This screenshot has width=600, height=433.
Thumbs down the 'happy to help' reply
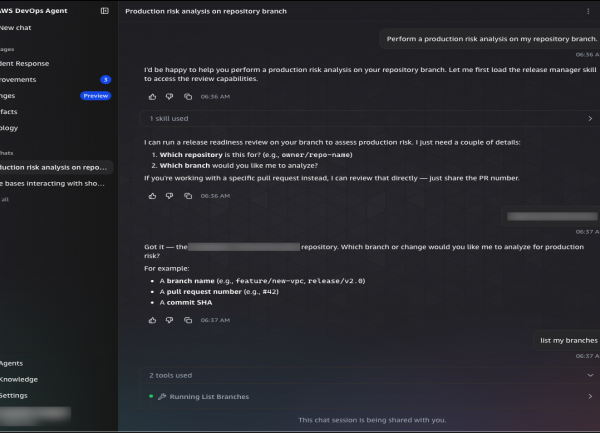coord(169,97)
